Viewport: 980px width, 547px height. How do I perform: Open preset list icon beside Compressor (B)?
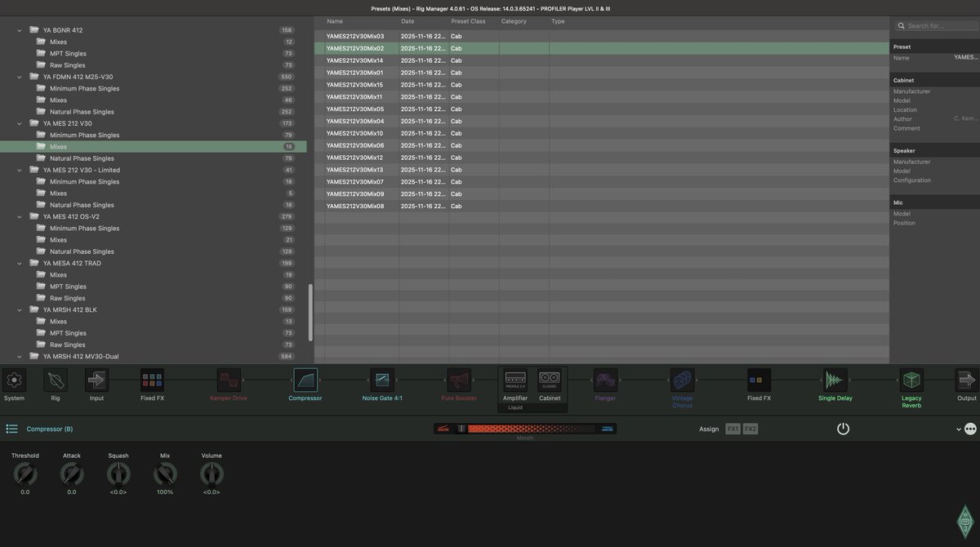point(12,429)
